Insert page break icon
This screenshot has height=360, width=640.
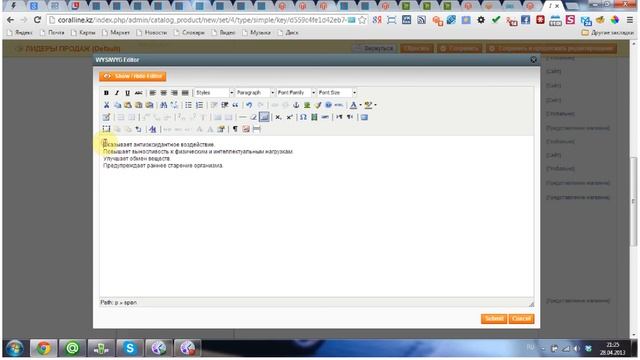click(x=257, y=129)
